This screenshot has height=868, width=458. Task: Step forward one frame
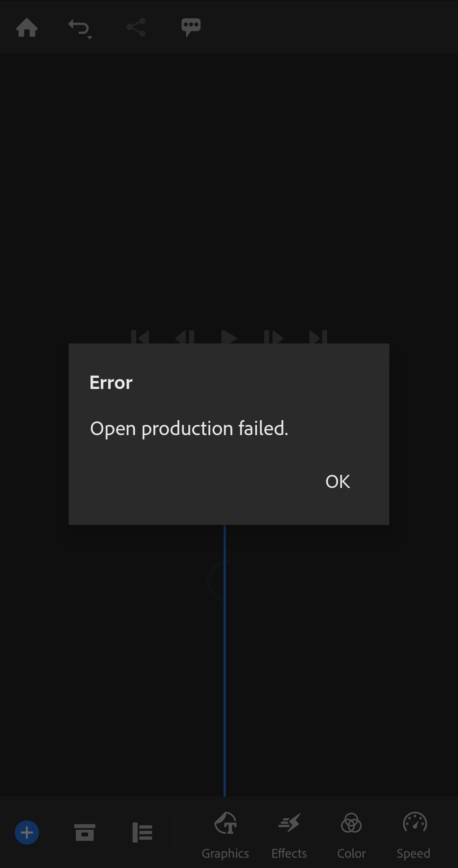[274, 337]
